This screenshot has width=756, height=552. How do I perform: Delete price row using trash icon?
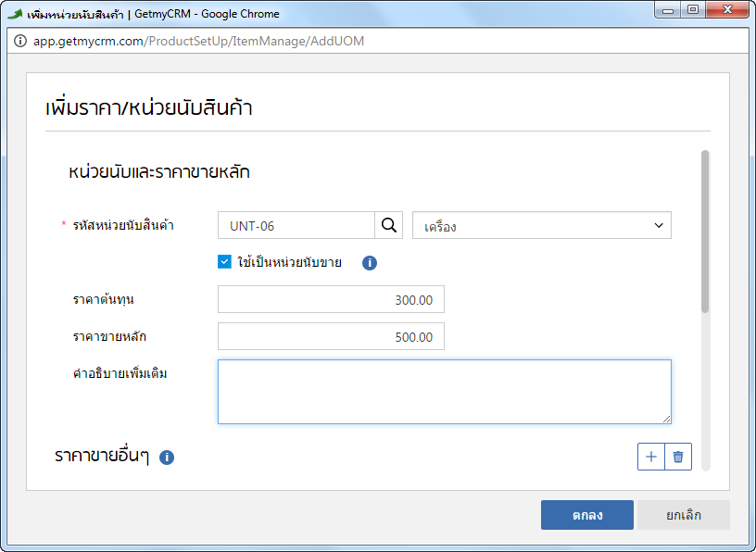coord(678,457)
